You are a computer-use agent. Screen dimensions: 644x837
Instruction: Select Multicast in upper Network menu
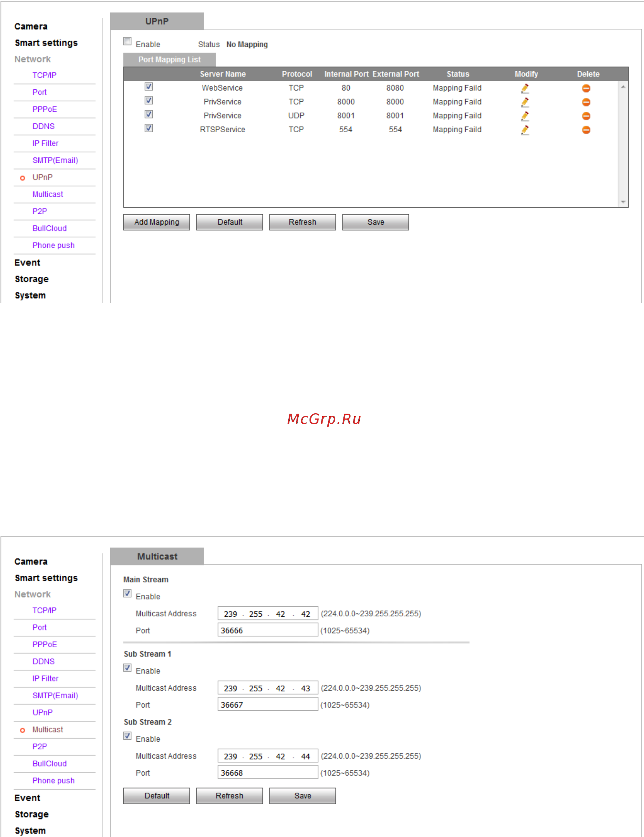tap(48, 195)
